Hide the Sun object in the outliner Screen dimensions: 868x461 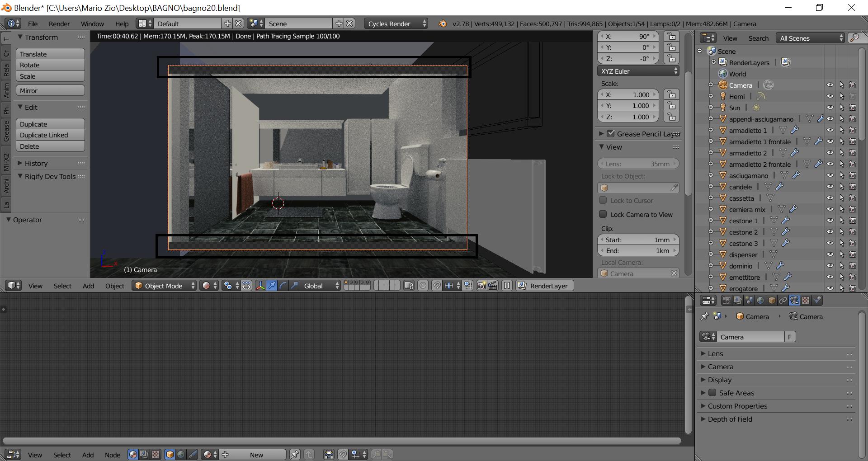(830, 108)
